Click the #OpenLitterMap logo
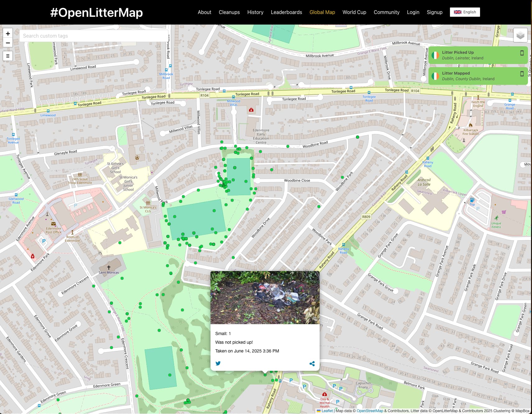Screen dimensions: 532x414 coord(96,12)
